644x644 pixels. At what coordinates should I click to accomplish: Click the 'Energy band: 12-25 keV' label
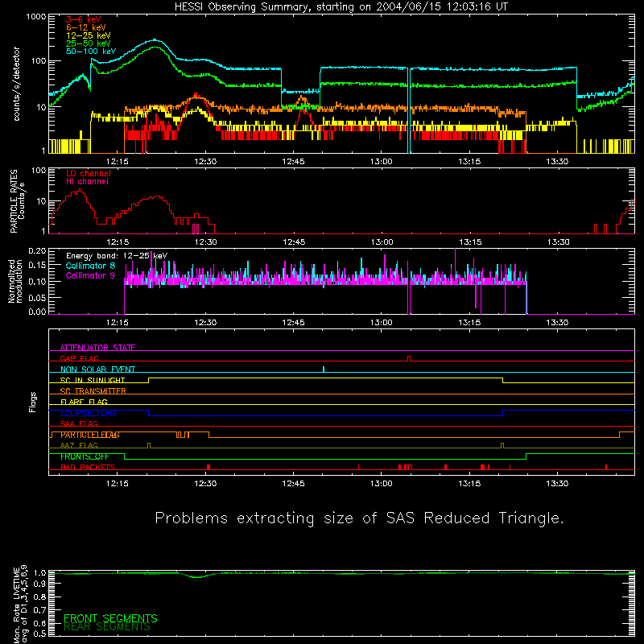(117, 256)
